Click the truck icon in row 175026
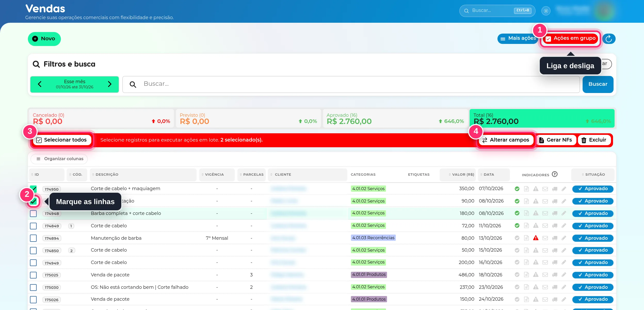The image size is (644, 310). (x=555, y=299)
